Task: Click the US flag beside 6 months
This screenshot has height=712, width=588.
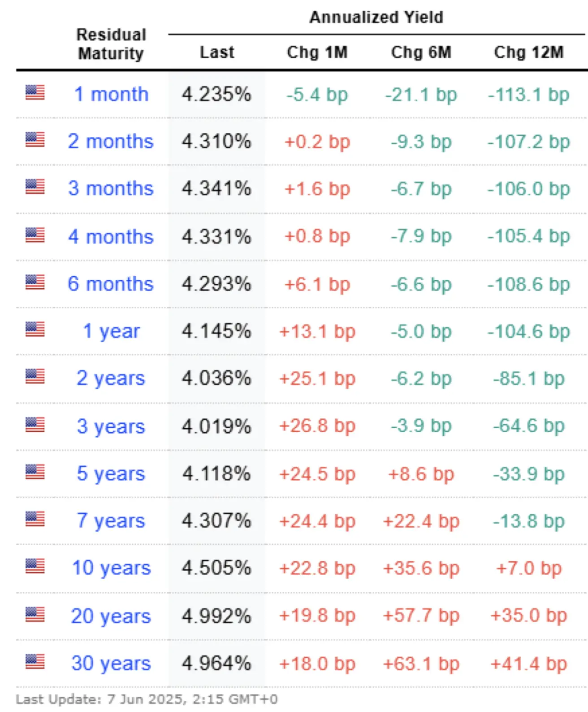Action: click(35, 282)
